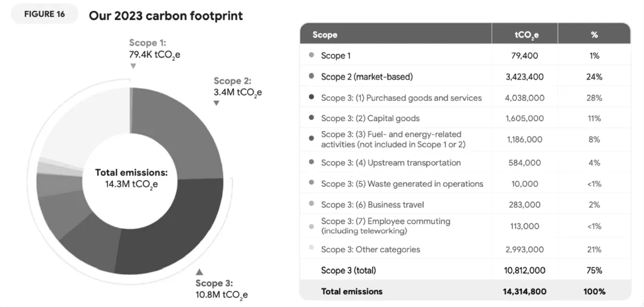Click the tCO2e column header

524,35
